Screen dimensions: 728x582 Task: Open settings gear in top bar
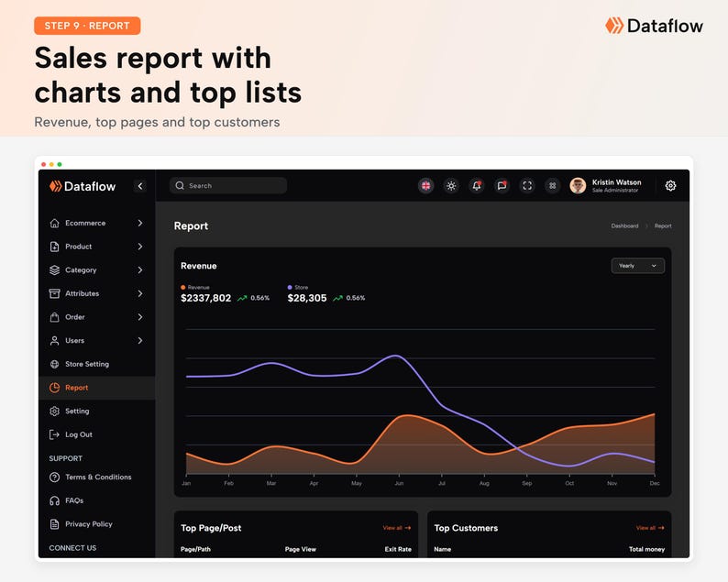coord(670,186)
